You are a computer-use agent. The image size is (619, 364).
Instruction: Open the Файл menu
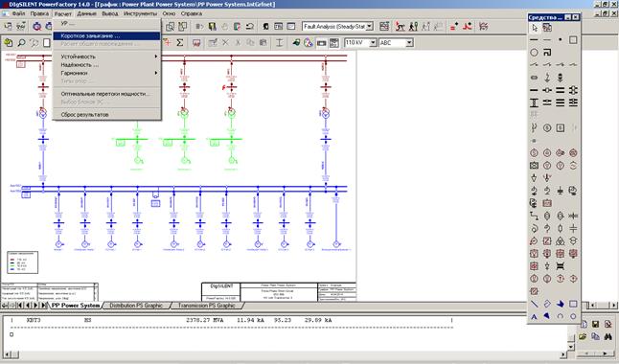(x=18, y=13)
